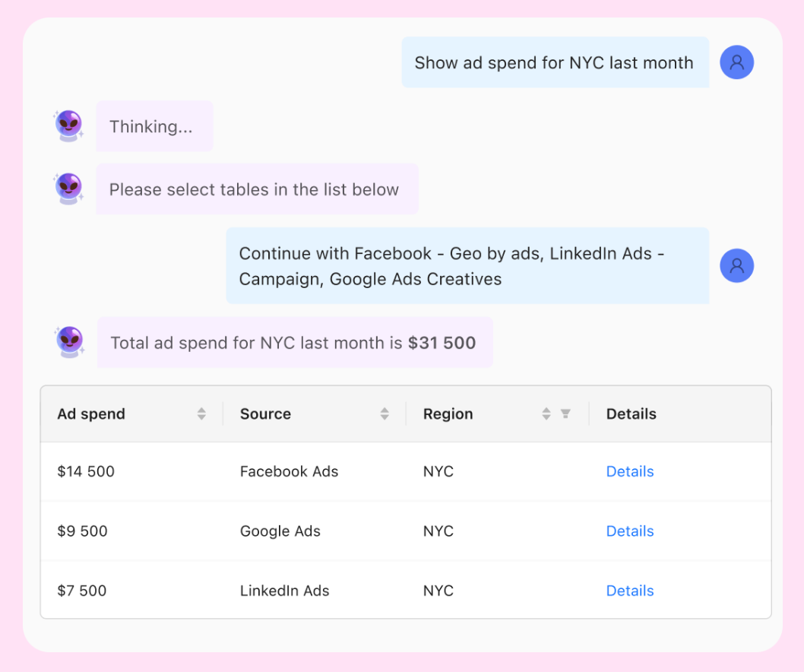Select the $14 500 Facebook Ads row
804x672 pixels.
[304, 471]
